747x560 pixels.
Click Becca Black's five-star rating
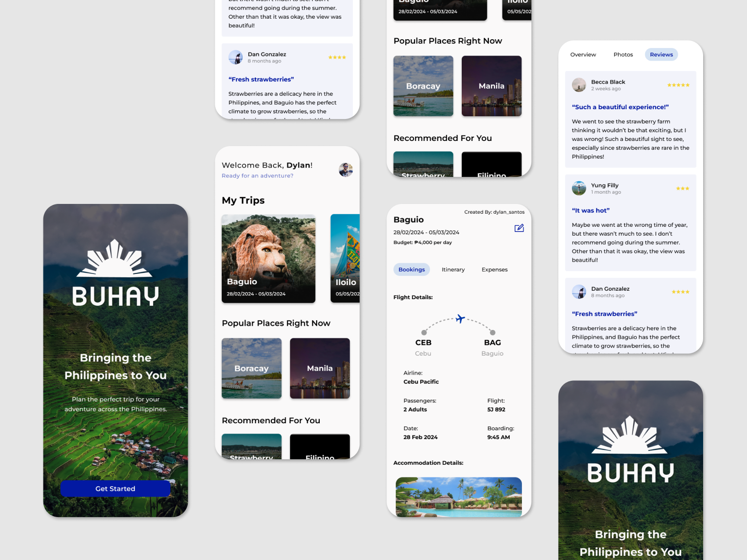(x=678, y=85)
